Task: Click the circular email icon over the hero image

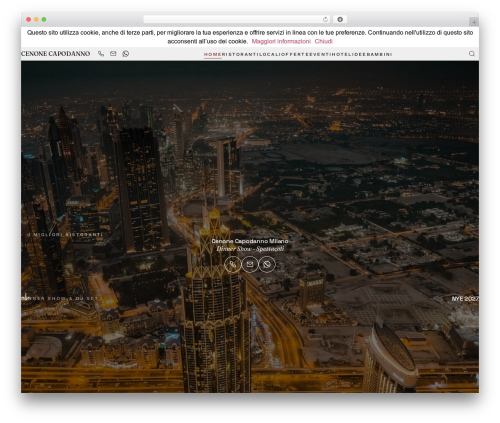Action: click(250, 264)
